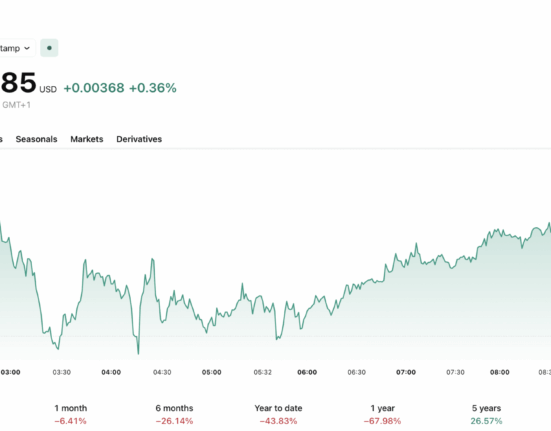Choose the Year to date range
Image resolution: width=551 pixels, height=431 pixels.
278,414
